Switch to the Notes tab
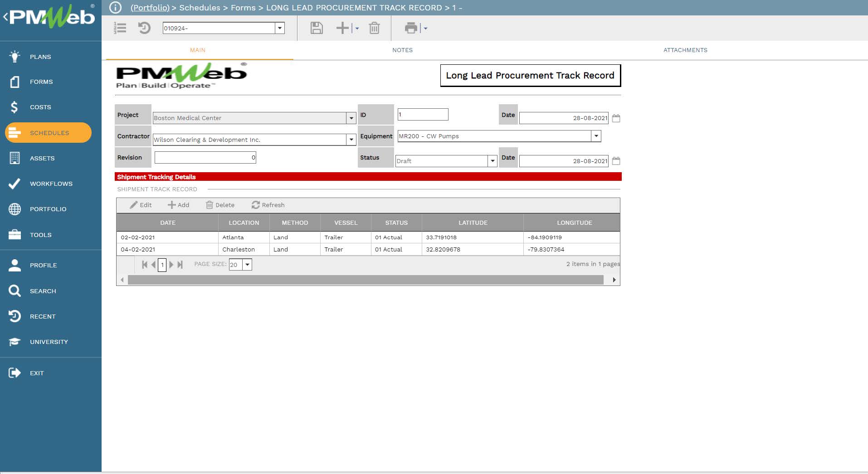868x474 pixels. [x=402, y=50]
